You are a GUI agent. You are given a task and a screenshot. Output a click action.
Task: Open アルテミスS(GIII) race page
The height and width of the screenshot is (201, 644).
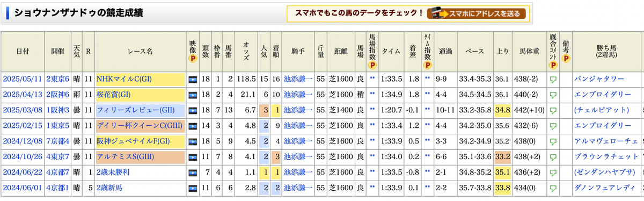coord(125,157)
